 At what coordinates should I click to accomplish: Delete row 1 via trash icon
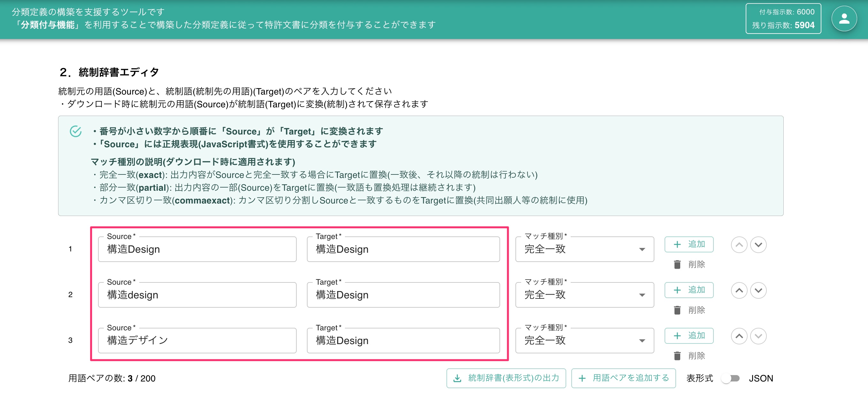click(x=677, y=265)
